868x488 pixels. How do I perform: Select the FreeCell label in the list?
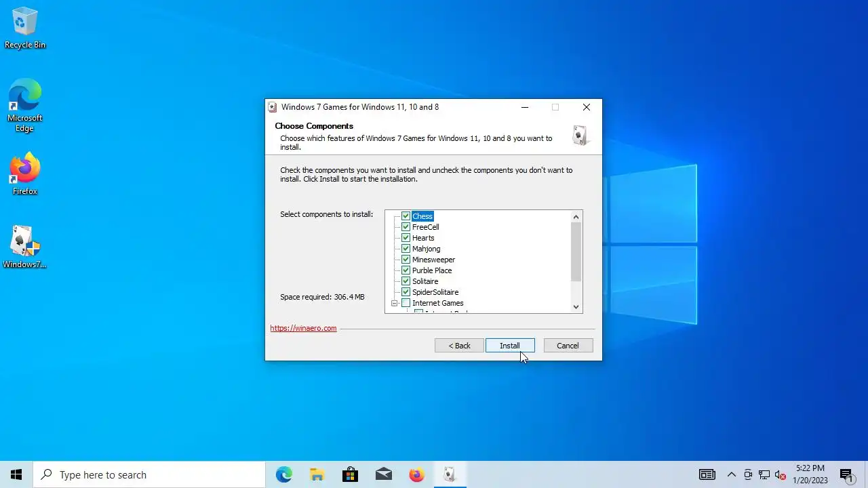tap(426, 227)
